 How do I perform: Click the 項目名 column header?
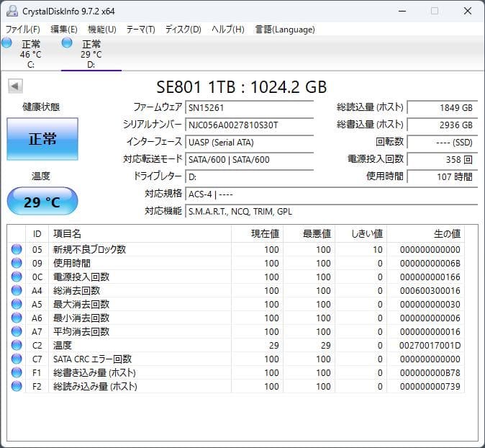pos(140,233)
